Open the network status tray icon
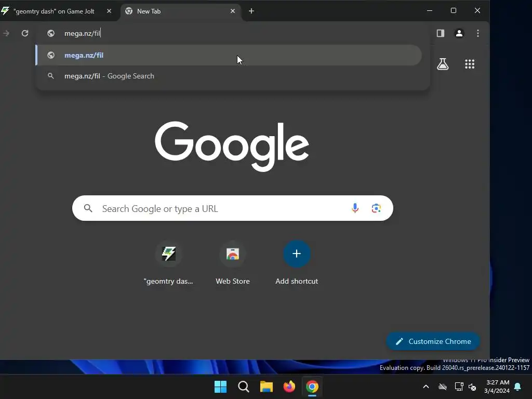The height and width of the screenshot is (399, 532). coord(459,387)
